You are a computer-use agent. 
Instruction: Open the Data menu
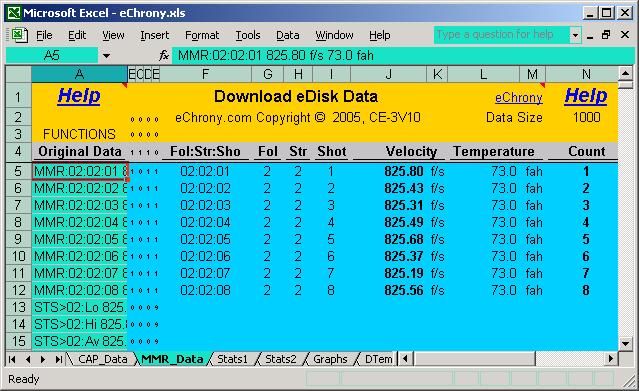click(288, 35)
